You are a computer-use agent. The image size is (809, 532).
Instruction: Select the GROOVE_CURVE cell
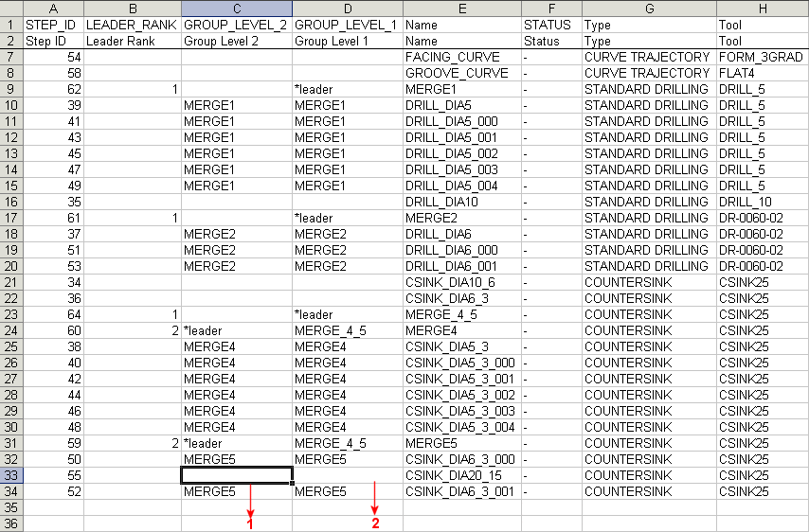coord(461,73)
